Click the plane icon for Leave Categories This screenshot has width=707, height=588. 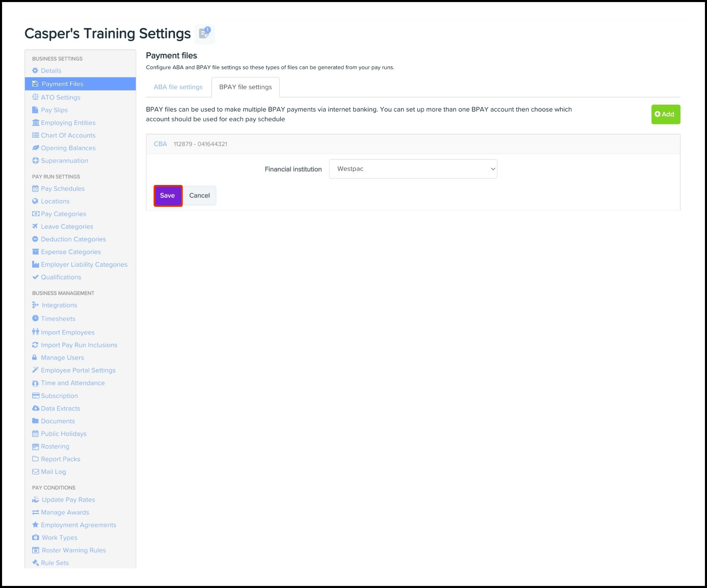click(x=35, y=226)
